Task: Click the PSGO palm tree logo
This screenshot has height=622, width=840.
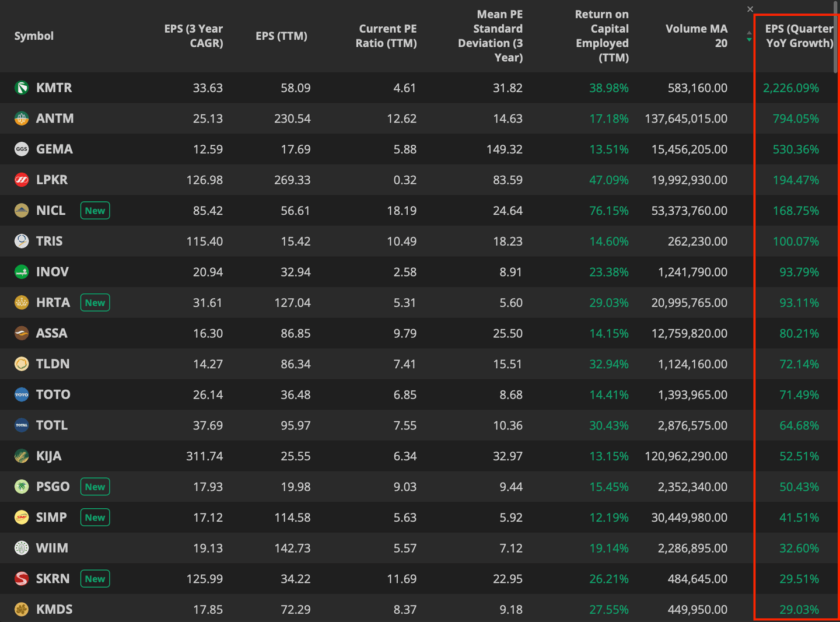Action: click(22, 487)
